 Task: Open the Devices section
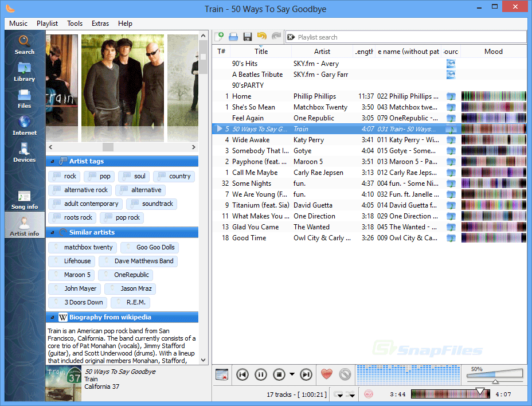tap(24, 152)
